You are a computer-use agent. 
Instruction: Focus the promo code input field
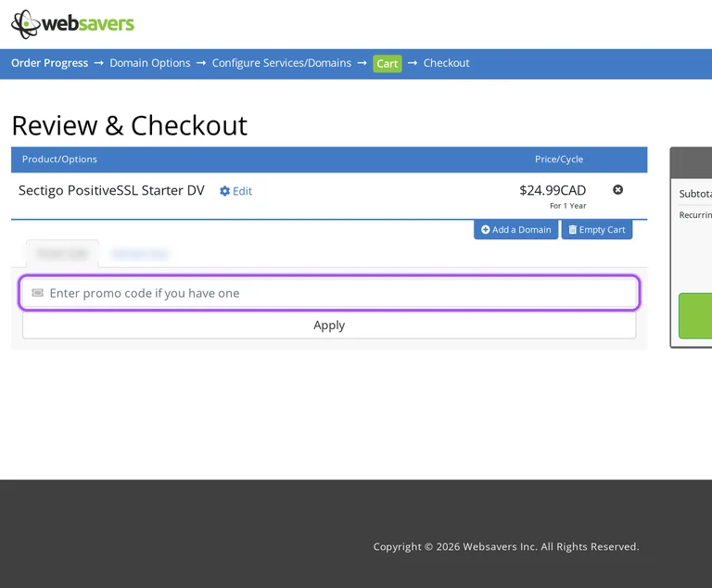pyautogui.click(x=329, y=293)
